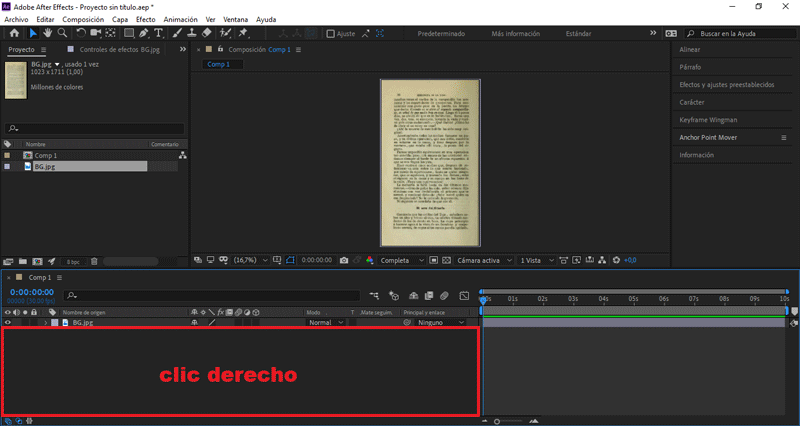The image size is (800, 426).
Task: Enable the Ajuste snapping checkbox
Action: coord(331,33)
